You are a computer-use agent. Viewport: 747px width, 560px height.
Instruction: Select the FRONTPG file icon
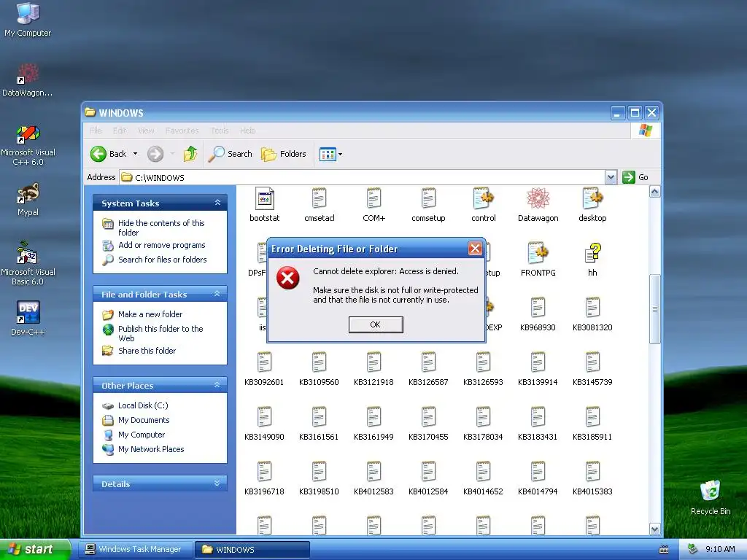(x=538, y=260)
